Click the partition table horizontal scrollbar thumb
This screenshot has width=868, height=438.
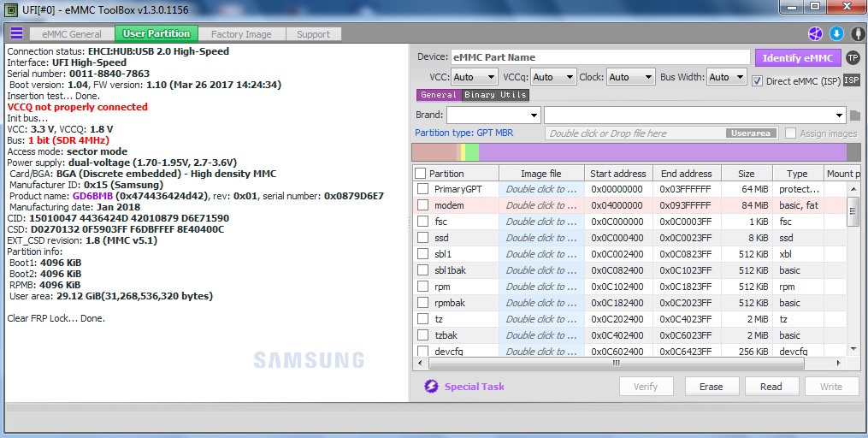(616, 364)
